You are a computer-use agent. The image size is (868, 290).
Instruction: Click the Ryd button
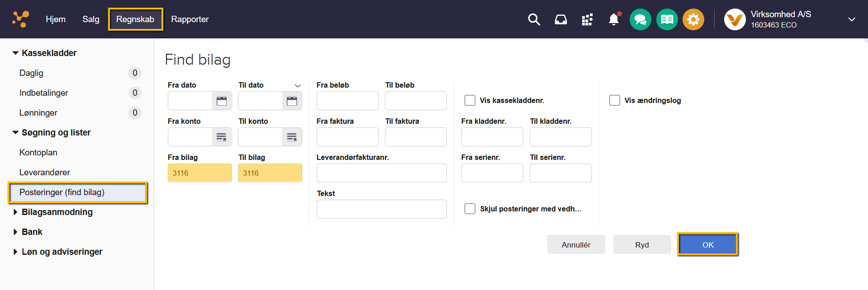[642, 244]
